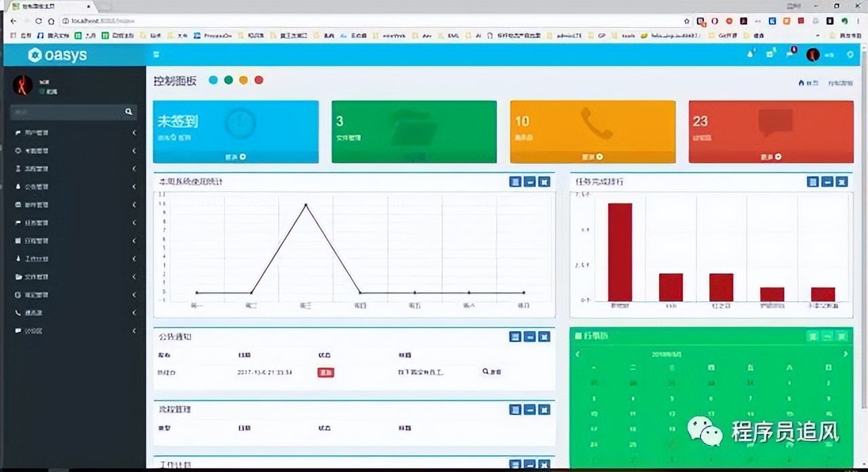Open menu button of 流程管理 panel
This screenshot has height=472, width=868.
[515, 410]
